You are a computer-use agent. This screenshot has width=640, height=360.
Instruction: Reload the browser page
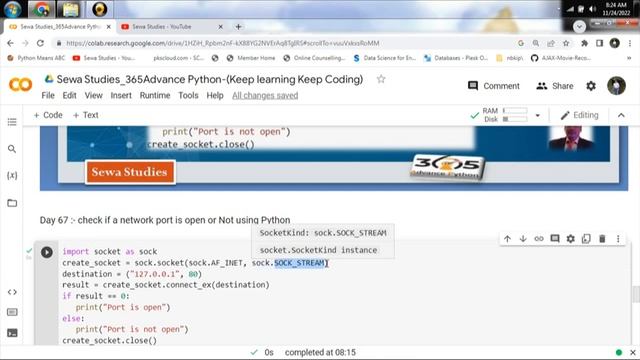[40, 43]
